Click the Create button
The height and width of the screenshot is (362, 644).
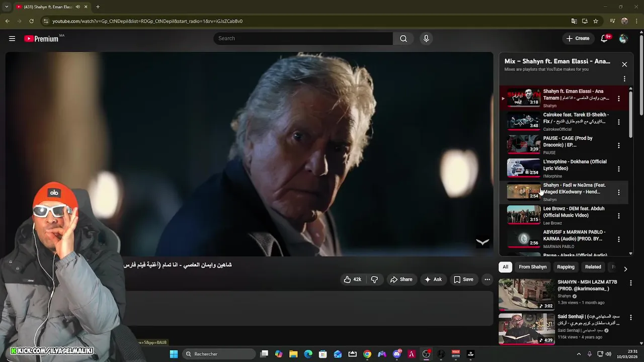pos(578,39)
